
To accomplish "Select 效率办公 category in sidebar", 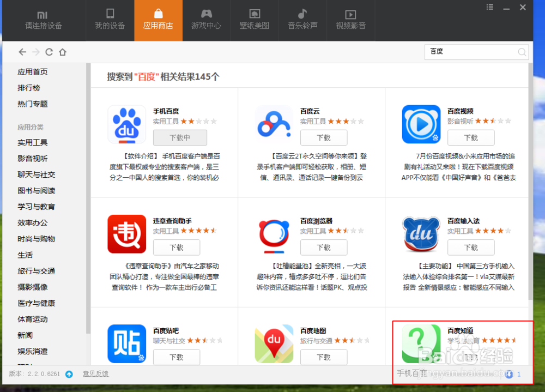I will pos(33,223).
